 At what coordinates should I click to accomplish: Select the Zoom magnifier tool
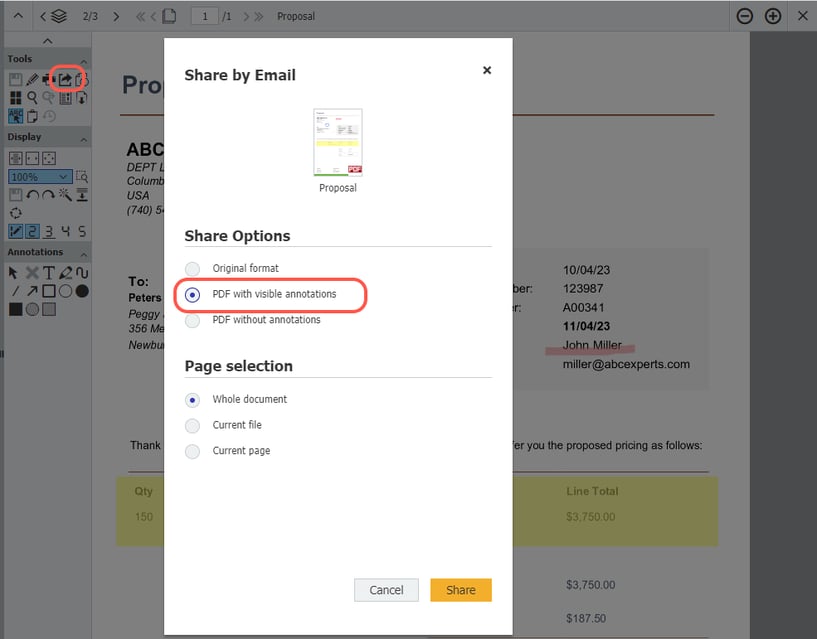tap(32, 98)
